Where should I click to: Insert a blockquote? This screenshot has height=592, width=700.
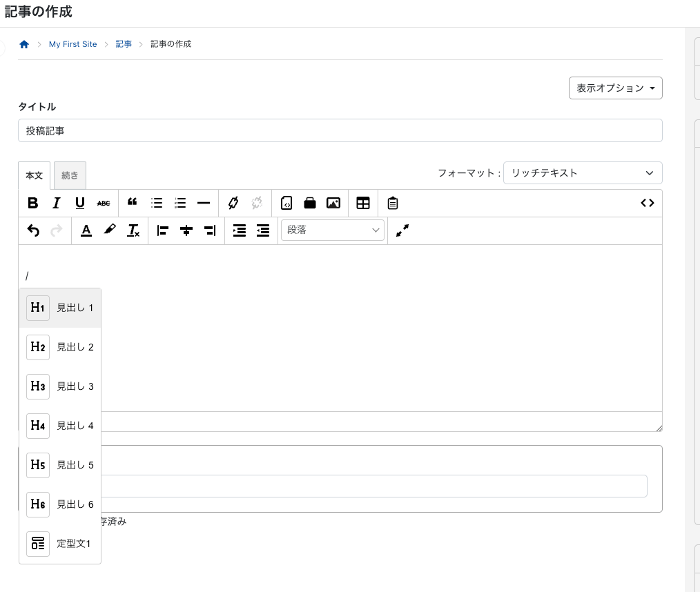point(132,204)
